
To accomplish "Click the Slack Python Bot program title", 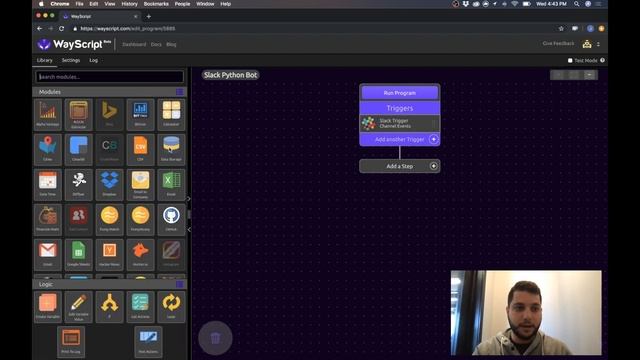I will click(230, 75).
